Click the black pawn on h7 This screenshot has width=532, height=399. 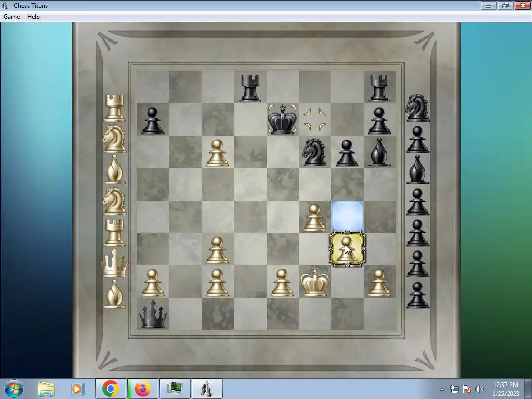point(379,121)
